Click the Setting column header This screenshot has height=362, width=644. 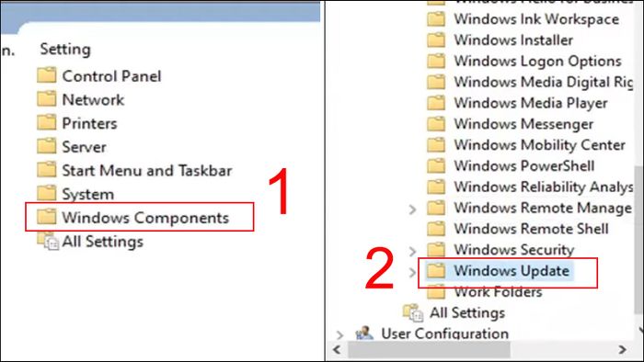click(65, 50)
